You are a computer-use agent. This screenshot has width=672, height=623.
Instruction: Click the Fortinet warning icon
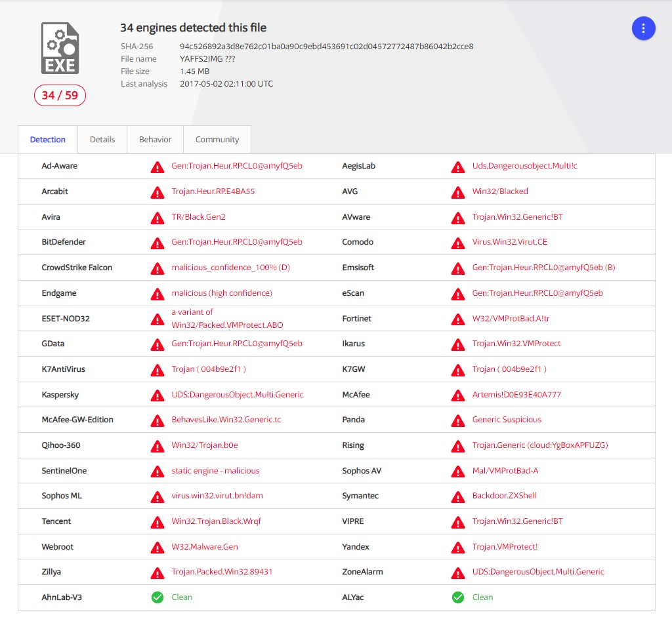458,319
